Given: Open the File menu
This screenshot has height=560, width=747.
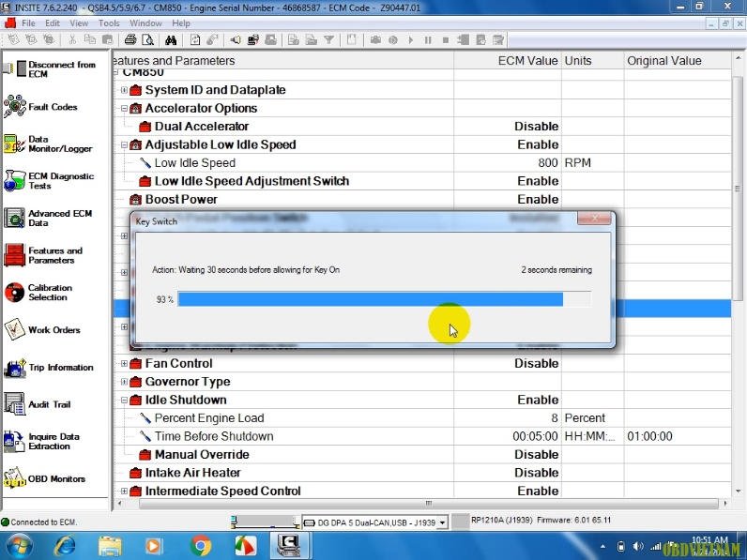Looking at the screenshot, I should pyautogui.click(x=28, y=23).
